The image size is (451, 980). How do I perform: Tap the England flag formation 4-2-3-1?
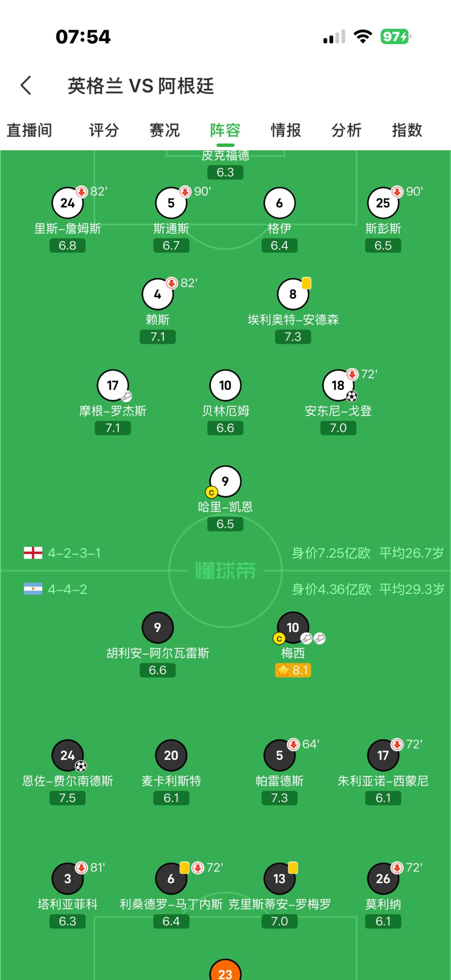coord(62,553)
